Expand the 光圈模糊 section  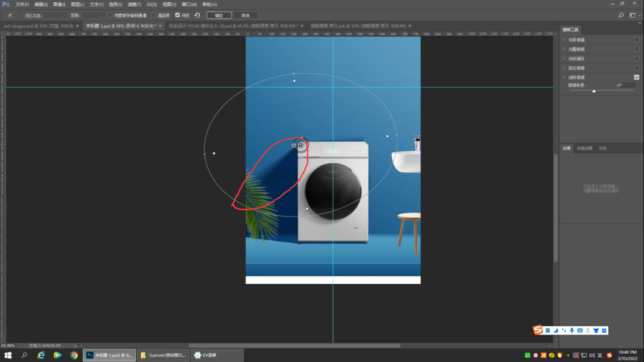tap(564, 49)
